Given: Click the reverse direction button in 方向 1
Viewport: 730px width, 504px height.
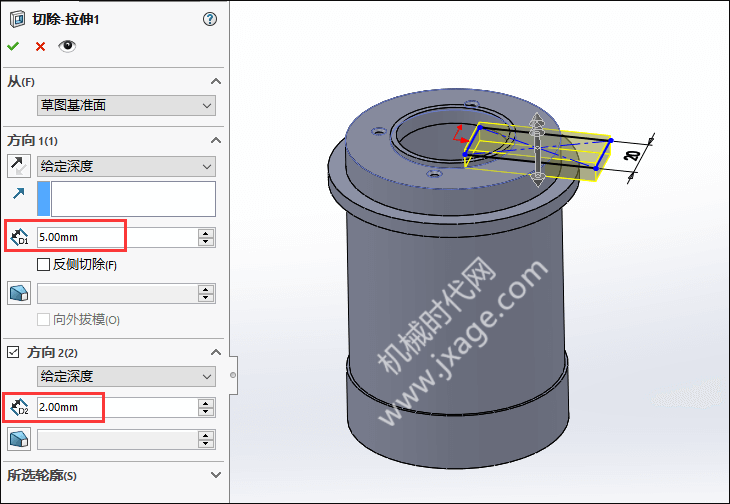Looking at the screenshot, I should click(x=19, y=166).
